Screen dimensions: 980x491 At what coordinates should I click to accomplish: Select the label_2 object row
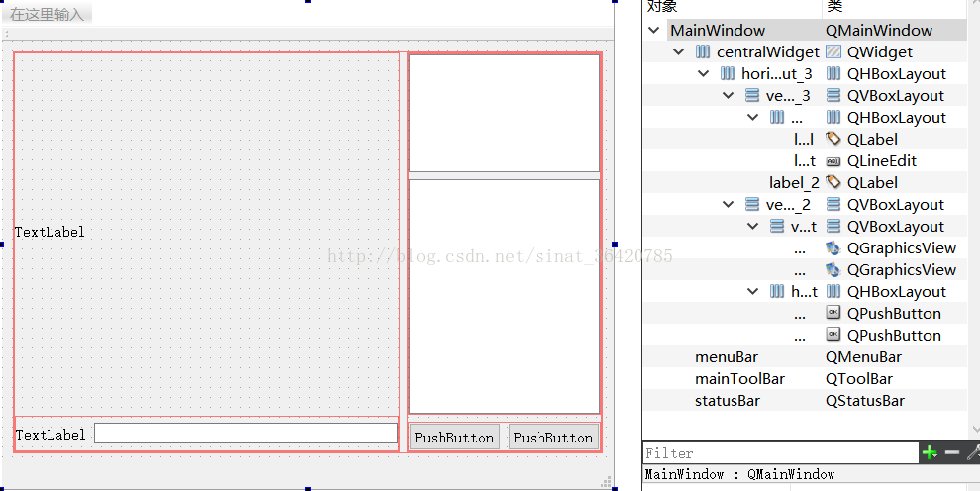[x=805, y=182]
